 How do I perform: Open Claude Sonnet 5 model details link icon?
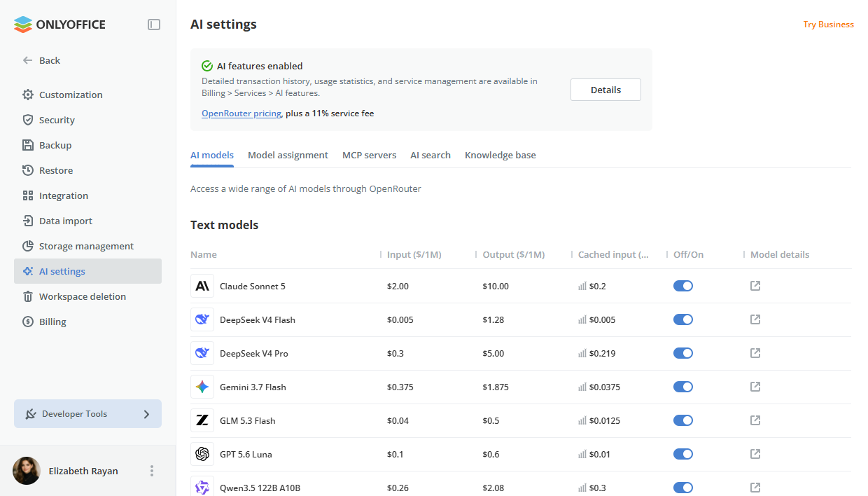pos(755,286)
